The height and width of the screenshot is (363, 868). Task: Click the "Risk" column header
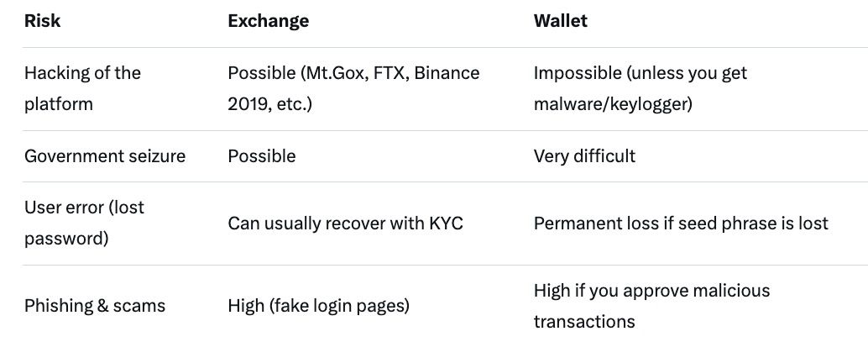coord(43,21)
